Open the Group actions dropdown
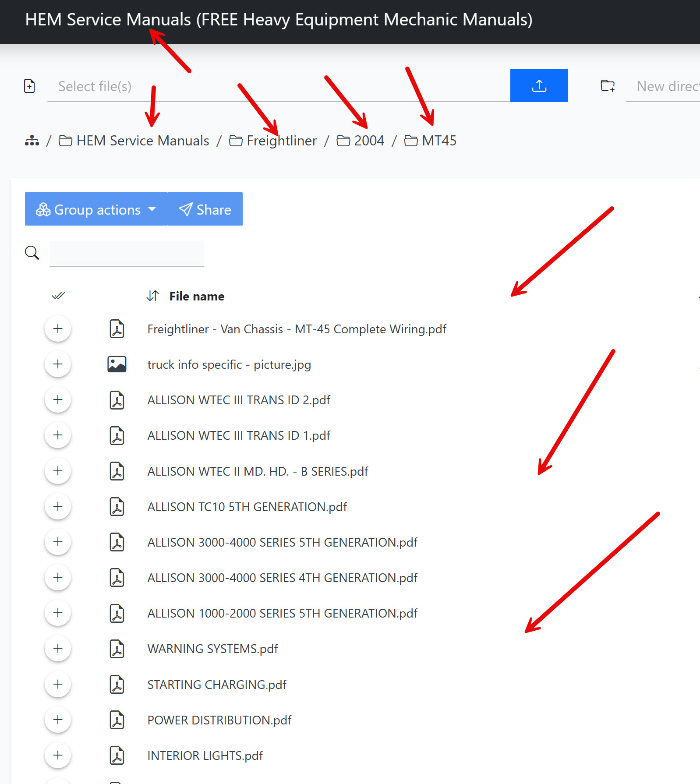Screen dimensions: 700x784 click(96, 209)
